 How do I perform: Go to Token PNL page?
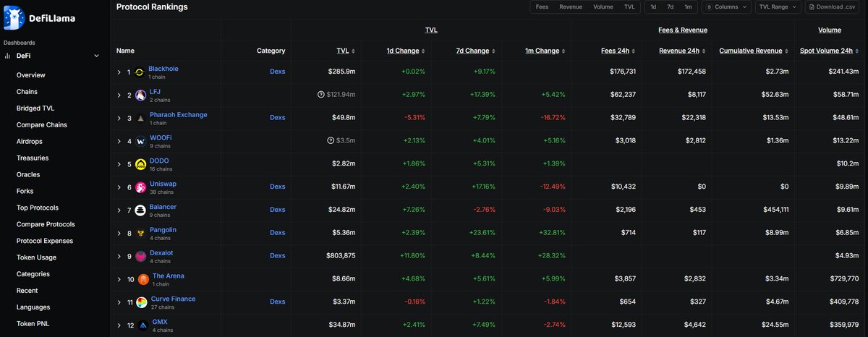[x=33, y=324]
